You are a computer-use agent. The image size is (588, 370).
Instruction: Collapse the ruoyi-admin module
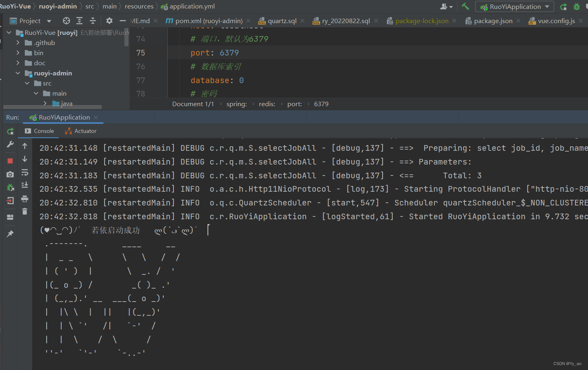18,73
